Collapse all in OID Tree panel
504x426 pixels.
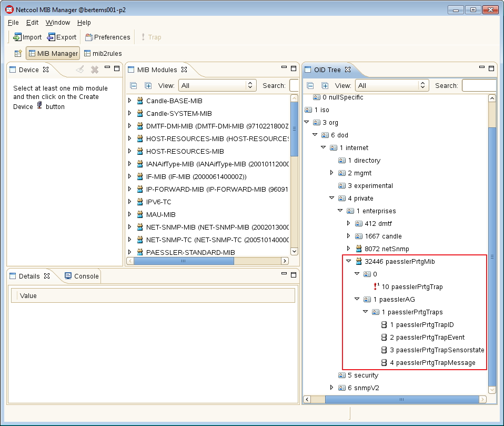310,86
